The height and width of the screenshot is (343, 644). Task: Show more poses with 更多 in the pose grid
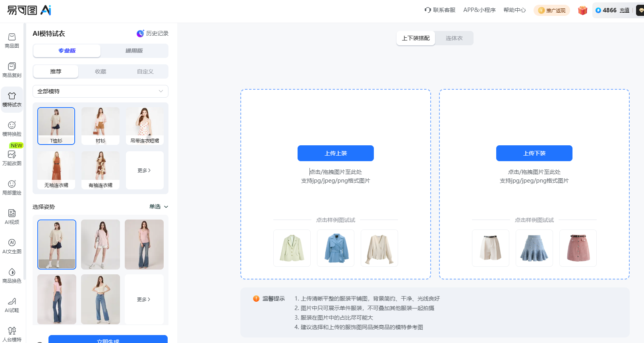(x=144, y=299)
